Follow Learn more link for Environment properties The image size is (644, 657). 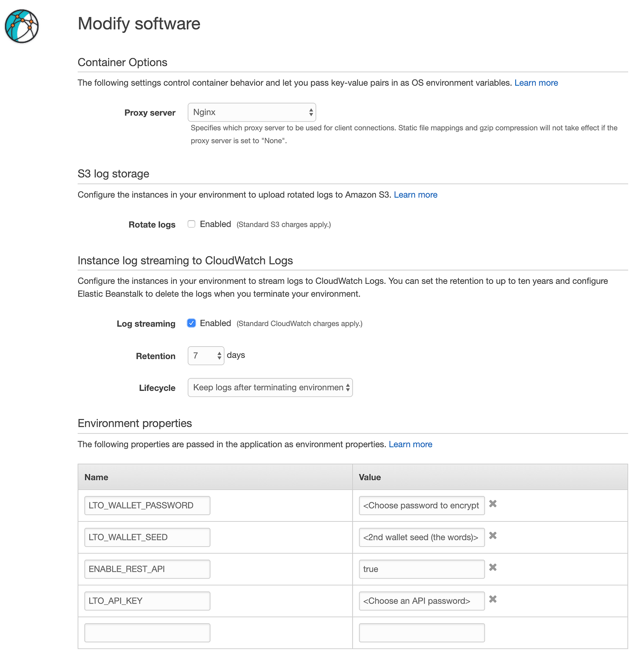(410, 444)
